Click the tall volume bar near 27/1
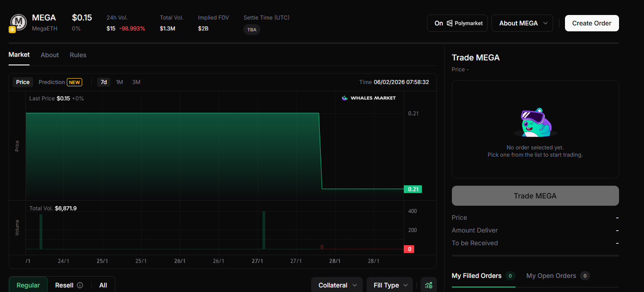Image resolution: width=644 pixels, height=292 pixels. tap(264, 230)
